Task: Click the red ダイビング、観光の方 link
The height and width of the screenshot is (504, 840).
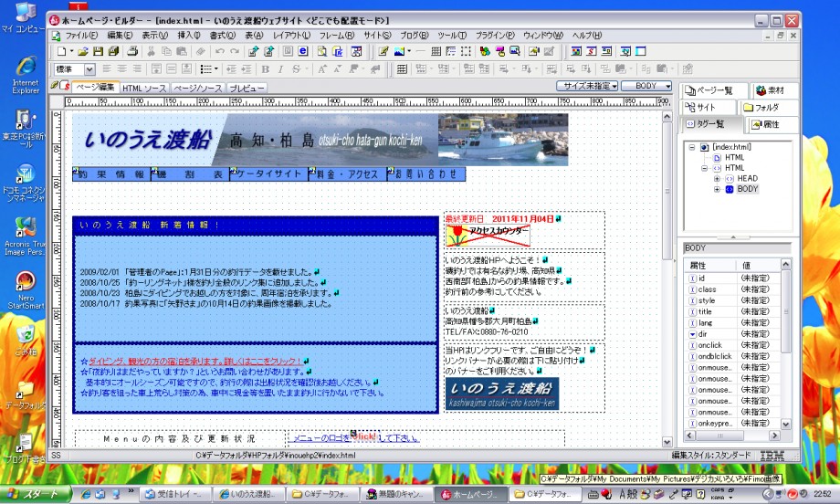Action: click(195, 361)
